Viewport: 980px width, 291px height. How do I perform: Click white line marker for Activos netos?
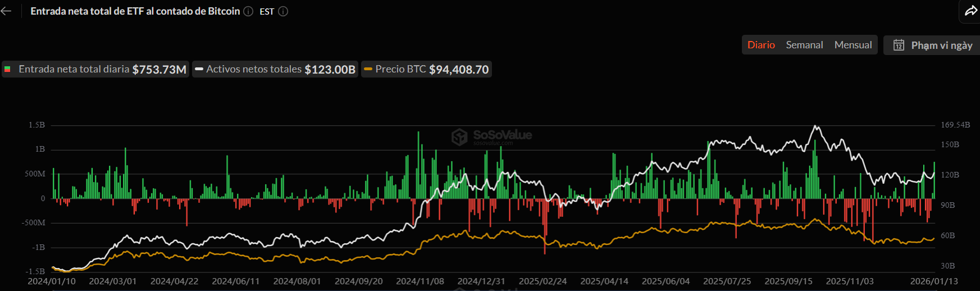(199, 70)
